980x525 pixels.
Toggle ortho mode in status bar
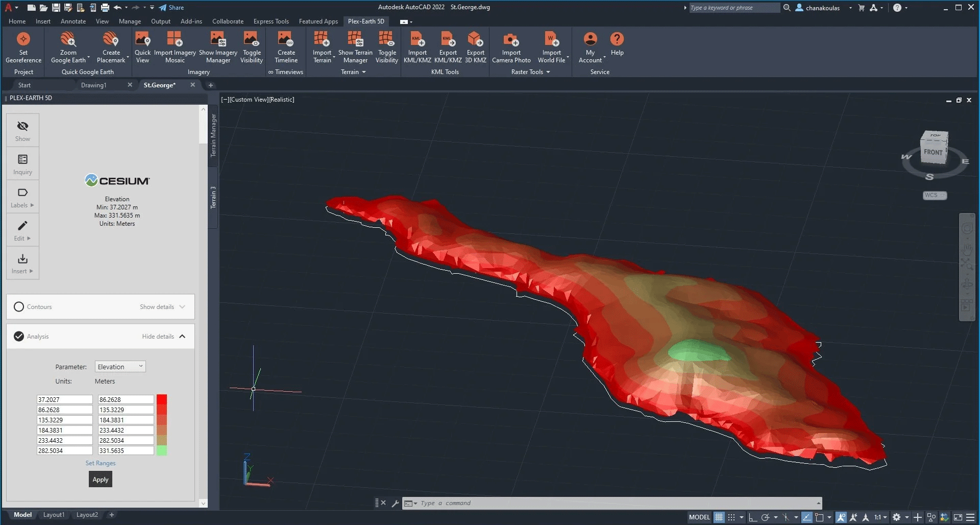click(753, 517)
